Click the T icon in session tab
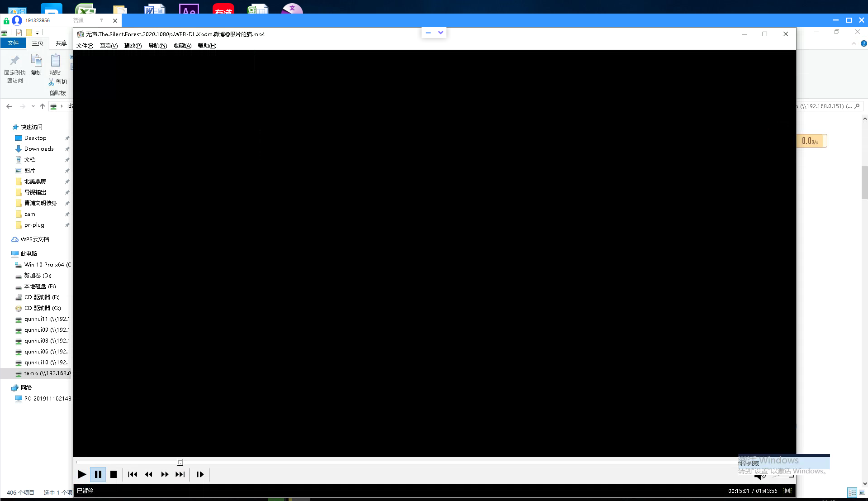The height and width of the screenshot is (501, 868). coord(101,20)
